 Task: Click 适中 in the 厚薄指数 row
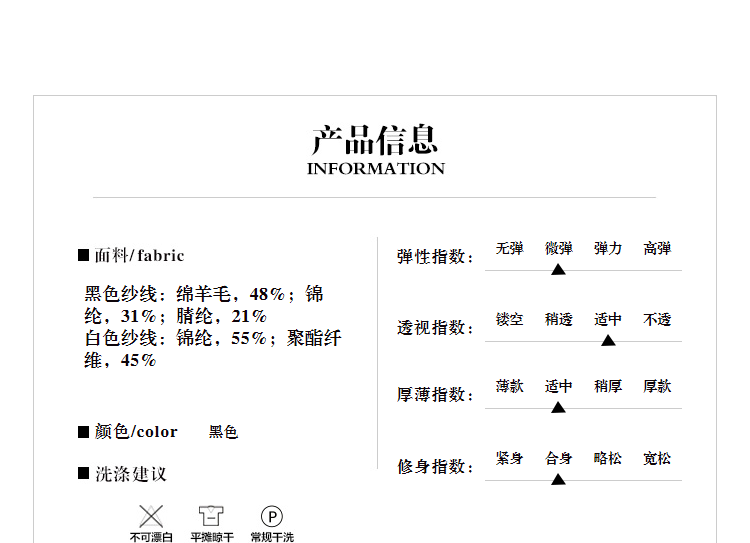(559, 386)
